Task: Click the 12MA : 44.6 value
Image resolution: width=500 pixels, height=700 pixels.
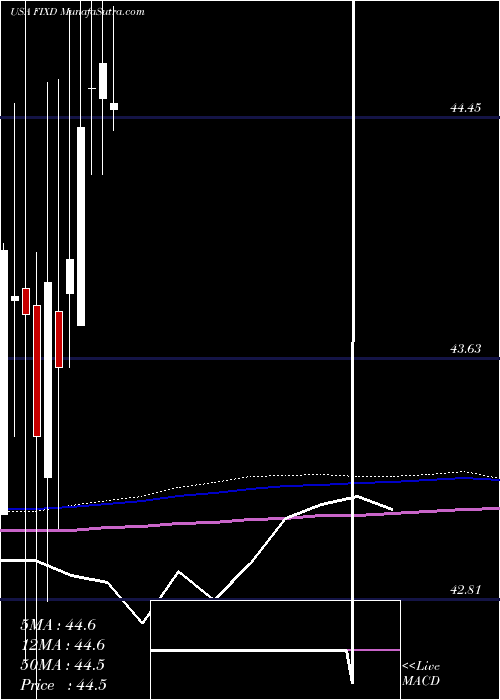Action: (x=62, y=645)
